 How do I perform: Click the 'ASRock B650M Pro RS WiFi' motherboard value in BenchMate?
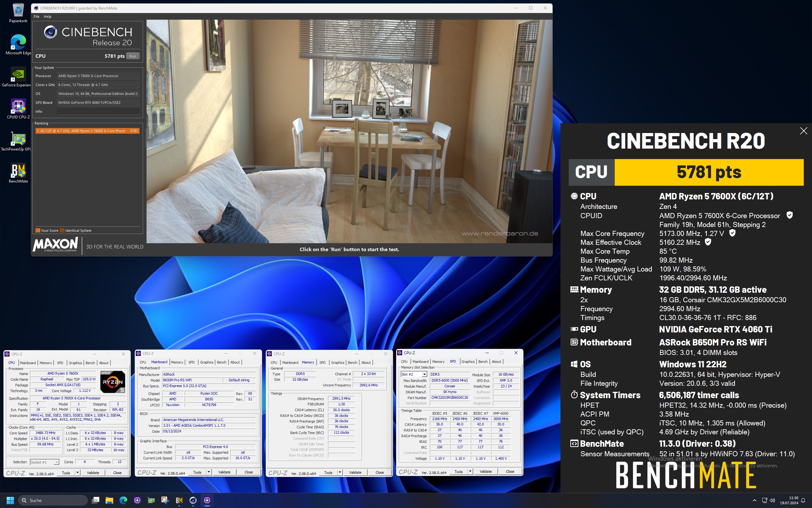pos(713,342)
